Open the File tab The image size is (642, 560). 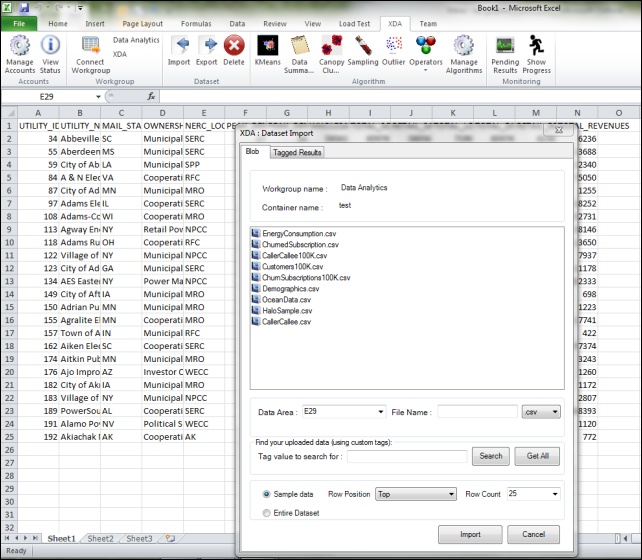click(x=19, y=23)
